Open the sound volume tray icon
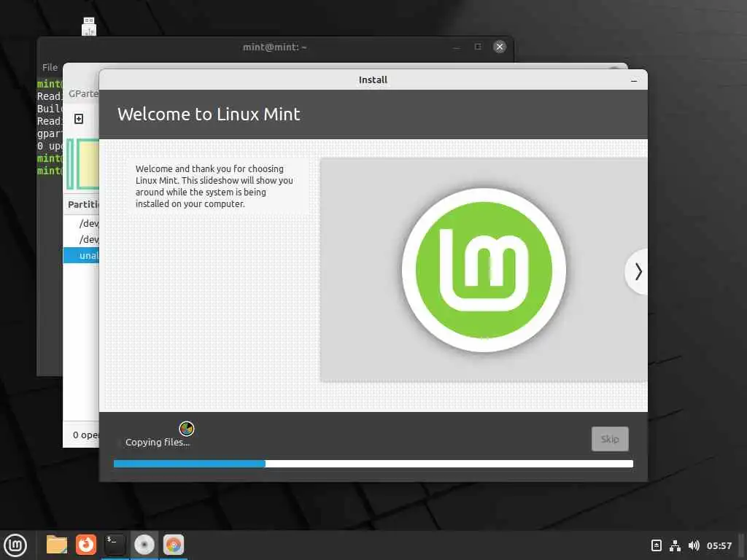747x560 pixels. tap(694, 545)
